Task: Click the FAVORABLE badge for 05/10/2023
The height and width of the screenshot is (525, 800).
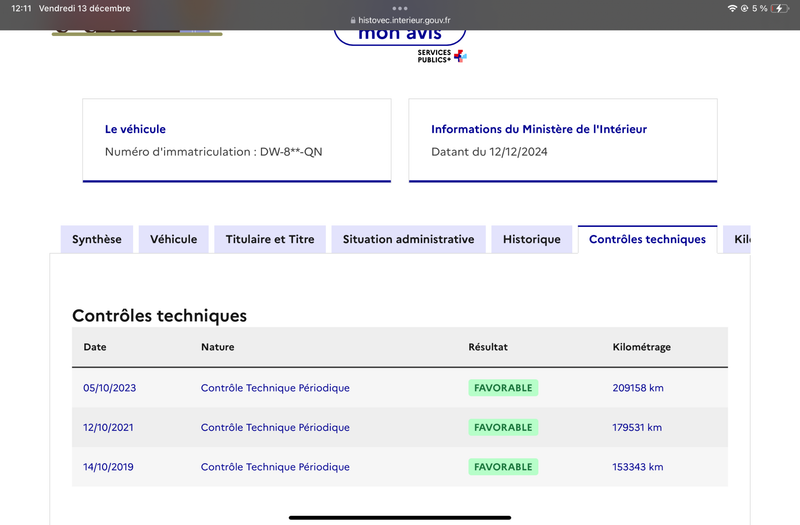Action: pyautogui.click(x=503, y=388)
